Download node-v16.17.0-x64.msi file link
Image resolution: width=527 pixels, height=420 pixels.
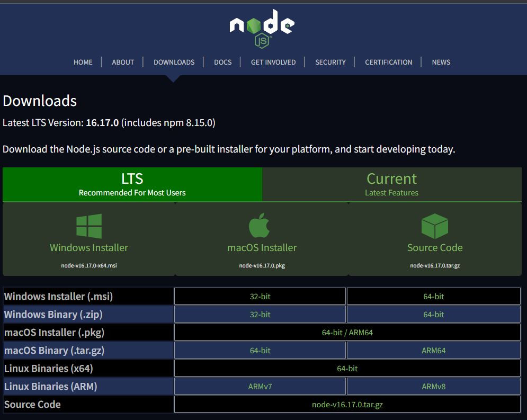[x=89, y=265]
